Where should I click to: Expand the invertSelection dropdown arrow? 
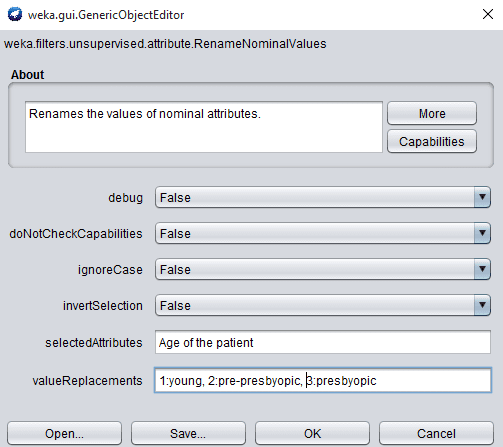(x=482, y=305)
